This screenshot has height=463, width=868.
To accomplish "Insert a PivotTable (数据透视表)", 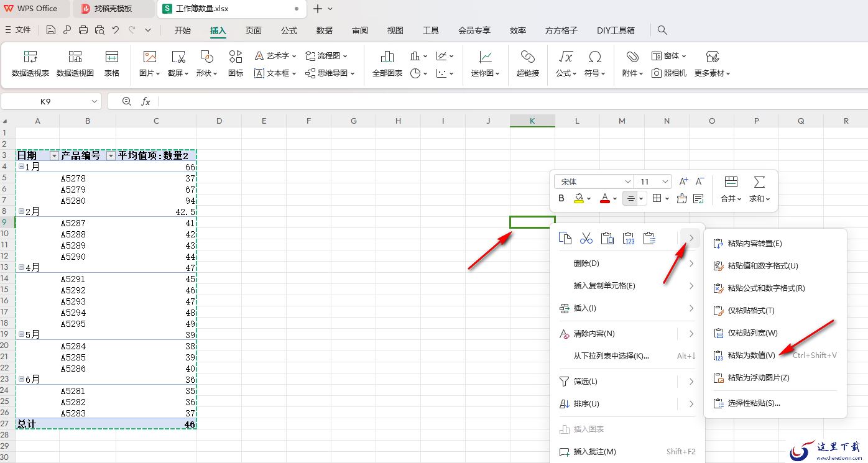I will click(30, 64).
